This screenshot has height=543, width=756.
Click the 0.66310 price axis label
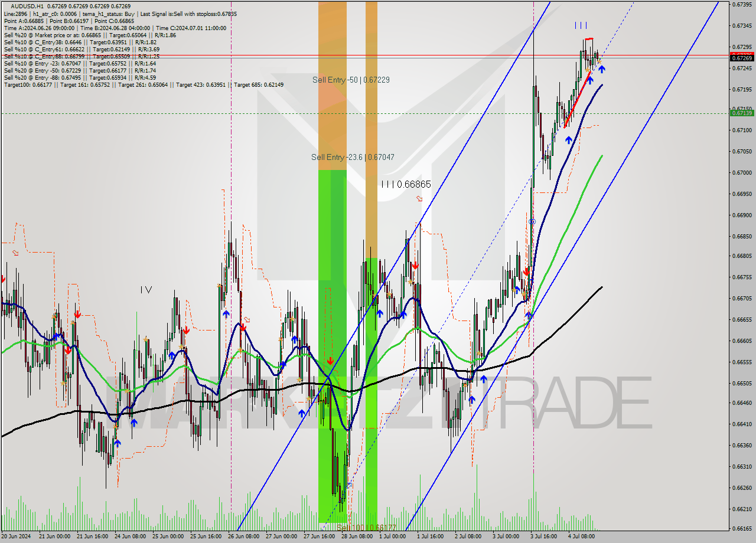[x=742, y=466]
